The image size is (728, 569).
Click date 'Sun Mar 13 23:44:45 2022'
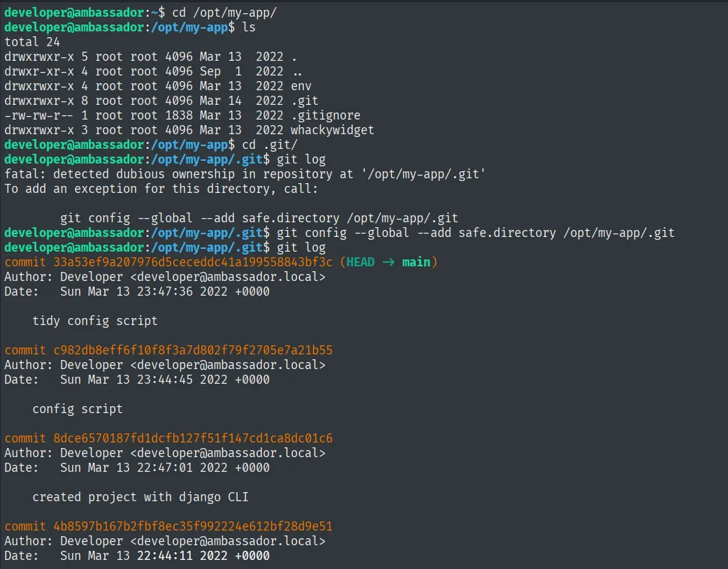(x=144, y=380)
